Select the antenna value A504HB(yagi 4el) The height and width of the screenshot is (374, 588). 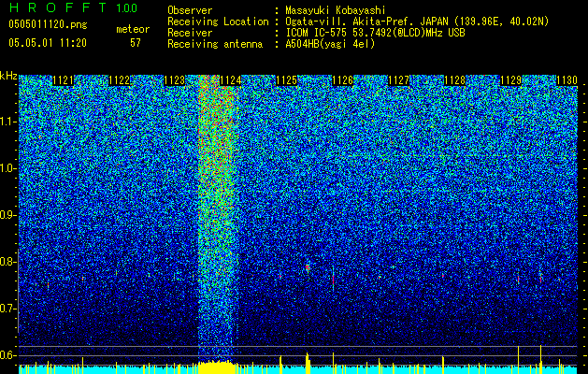(330, 44)
